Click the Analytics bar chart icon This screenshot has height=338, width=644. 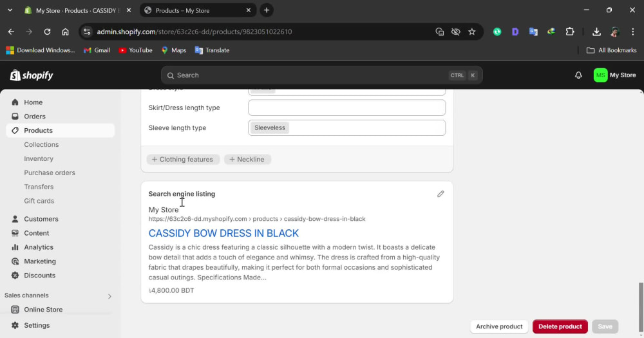click(15, 247)
